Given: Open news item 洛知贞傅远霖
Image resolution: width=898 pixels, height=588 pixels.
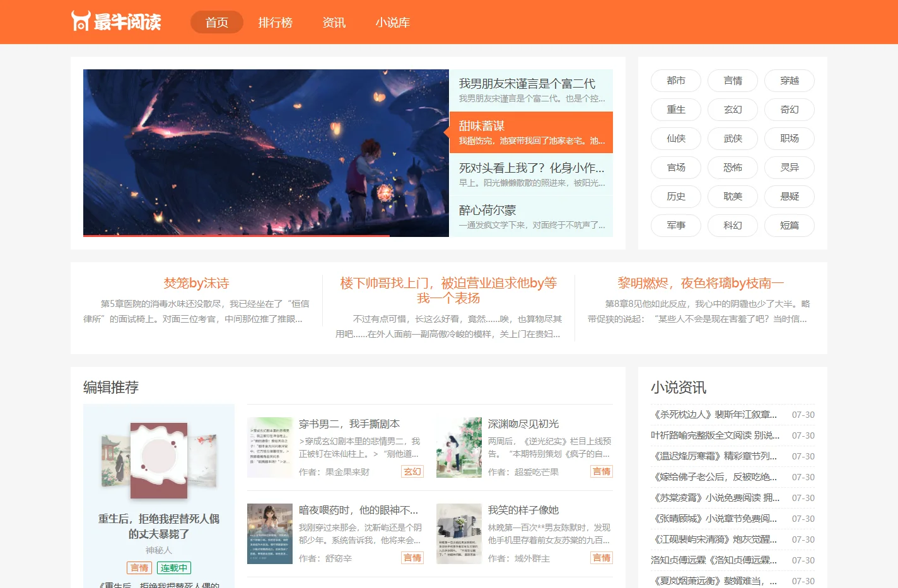Looking at the screenshot, I should click(x=715, y=560).
